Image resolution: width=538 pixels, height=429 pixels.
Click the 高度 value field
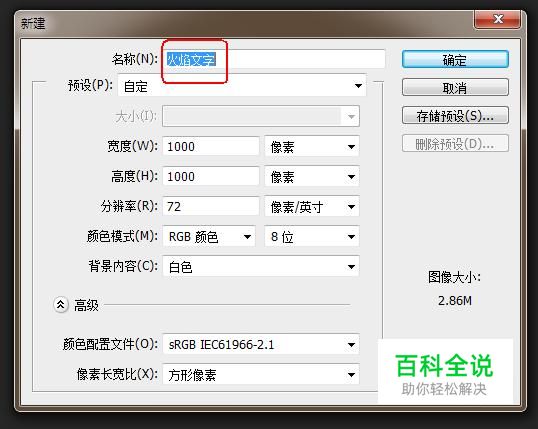pyautogui.click(x=211, y=176)
